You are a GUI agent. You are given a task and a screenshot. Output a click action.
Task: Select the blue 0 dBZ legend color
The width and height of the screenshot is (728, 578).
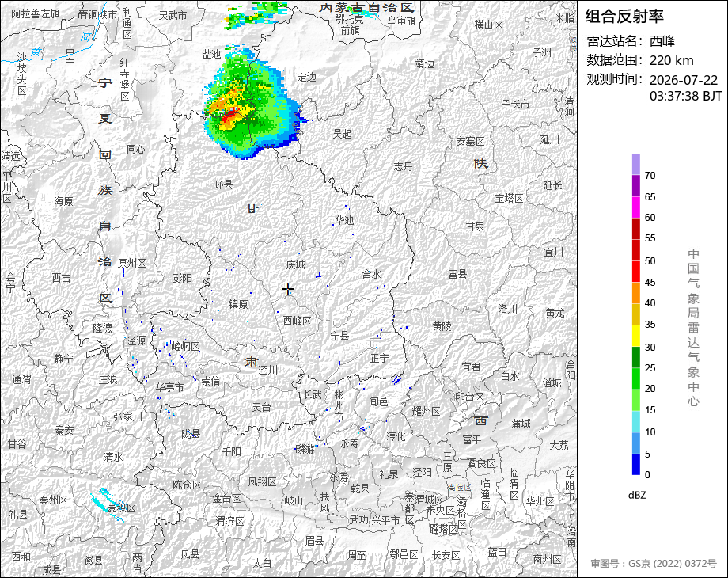pyautogui.click(x=636, y=464)
